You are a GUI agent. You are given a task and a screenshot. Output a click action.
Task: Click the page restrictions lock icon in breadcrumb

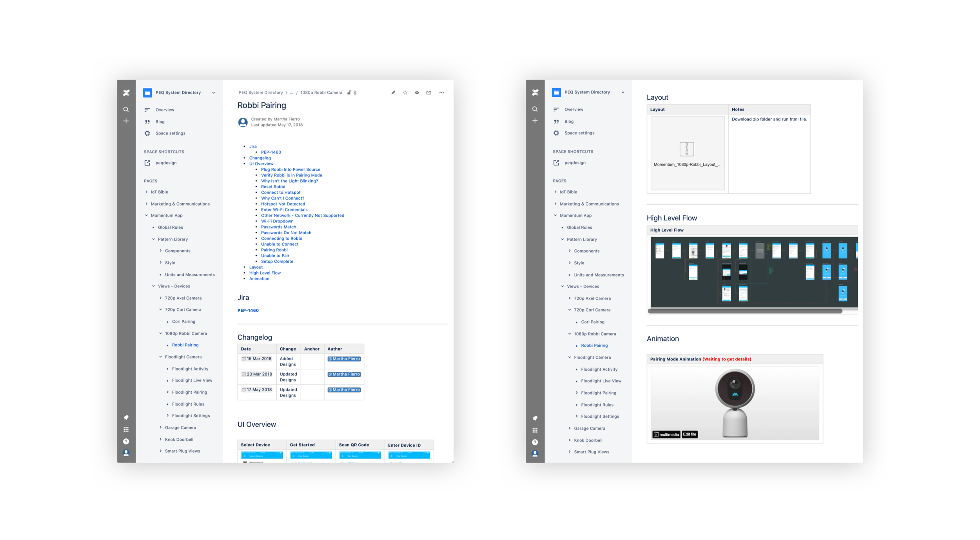tap(349, 93)
